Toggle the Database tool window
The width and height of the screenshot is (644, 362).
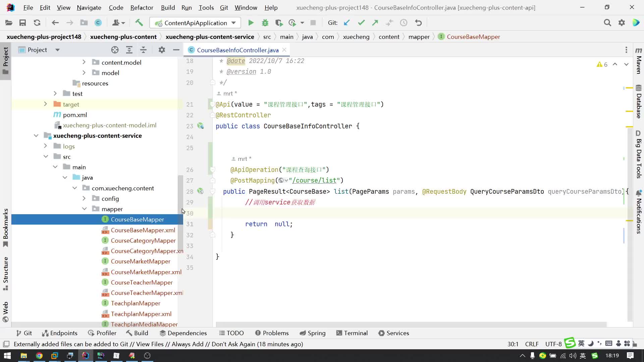(638, 102)
